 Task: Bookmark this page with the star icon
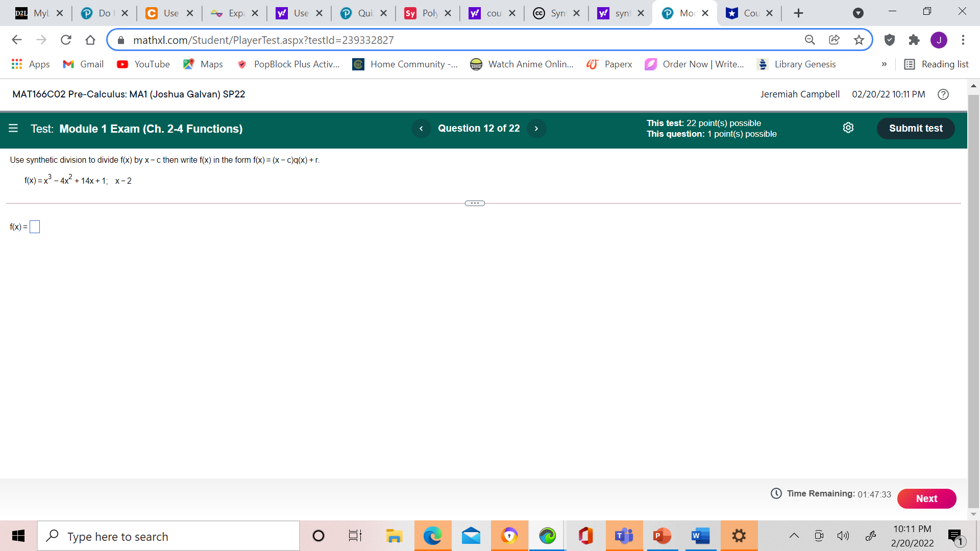click(x=859, y=40)
